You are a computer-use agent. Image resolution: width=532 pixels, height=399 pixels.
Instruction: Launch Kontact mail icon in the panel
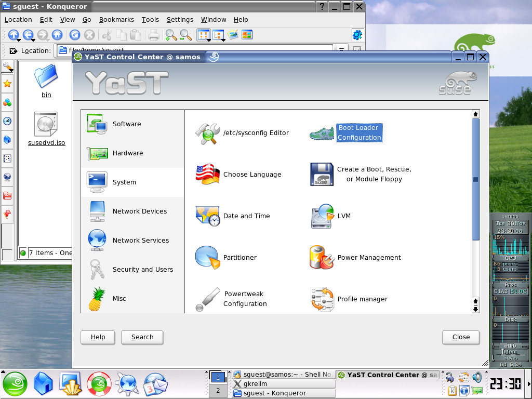pos(155,384)
